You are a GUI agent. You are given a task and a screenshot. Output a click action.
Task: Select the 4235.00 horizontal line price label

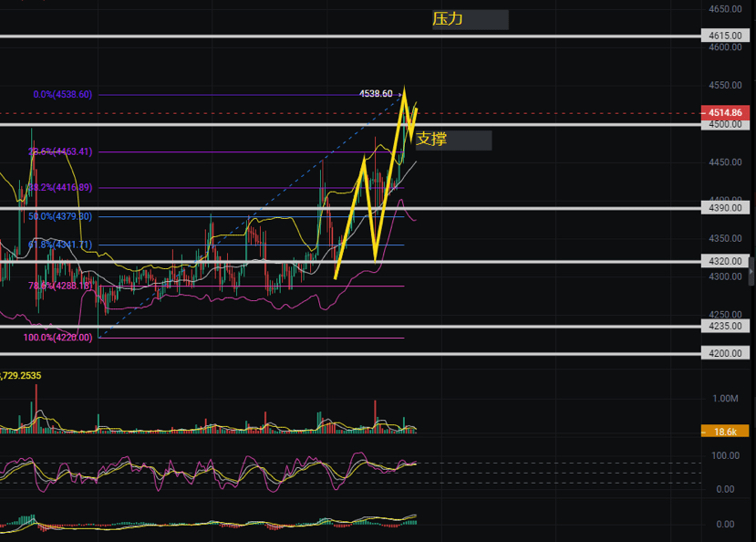(x=724, y=326)
